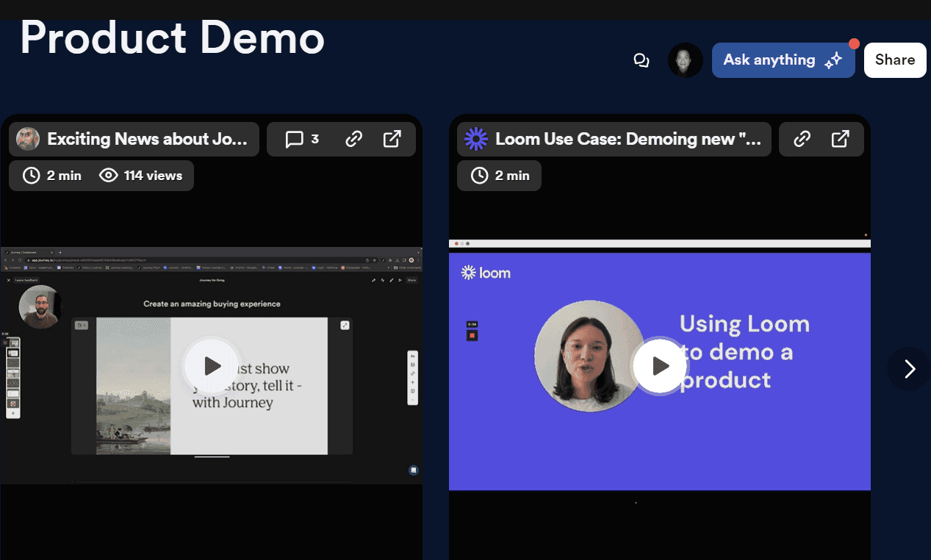The width and height of the screenshot is (931, 560).
Task: Open Exciting News video in new tab
Action: coord(392,139)
